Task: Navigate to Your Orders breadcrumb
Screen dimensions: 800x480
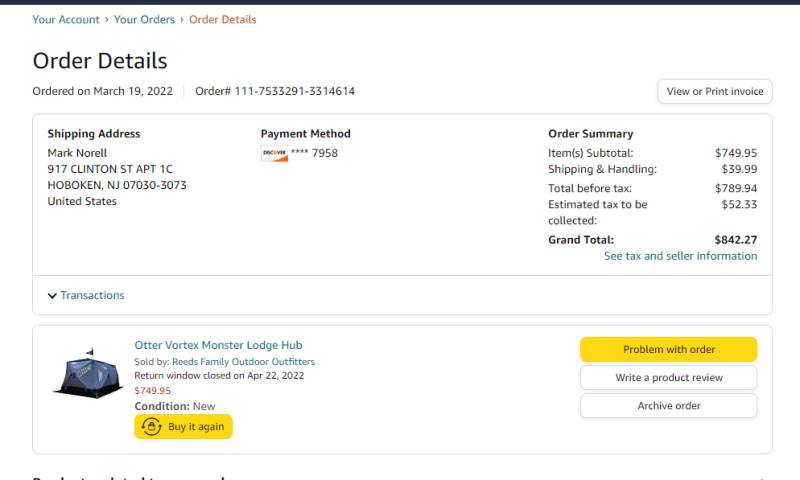Action: (144, 19)
